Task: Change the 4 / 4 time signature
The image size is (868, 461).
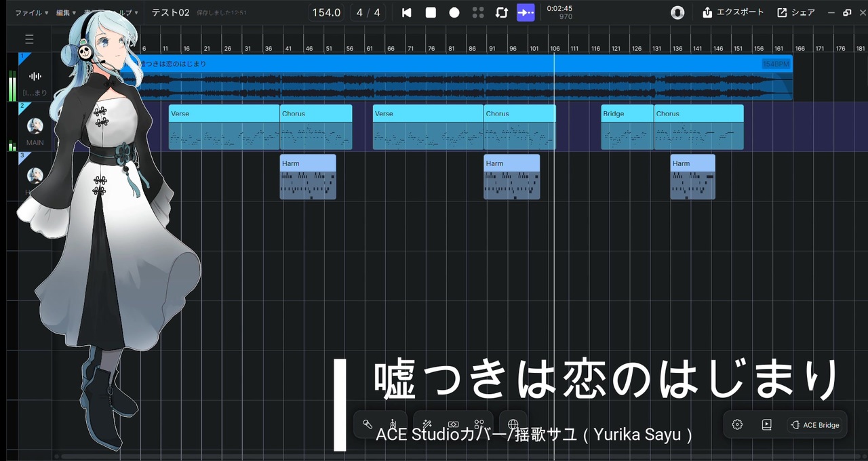Action: click(x=368, y=13)
